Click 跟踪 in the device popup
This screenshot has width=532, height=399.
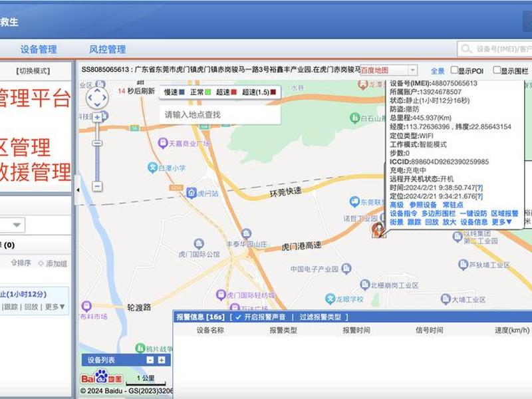click(x=414, y=222)
